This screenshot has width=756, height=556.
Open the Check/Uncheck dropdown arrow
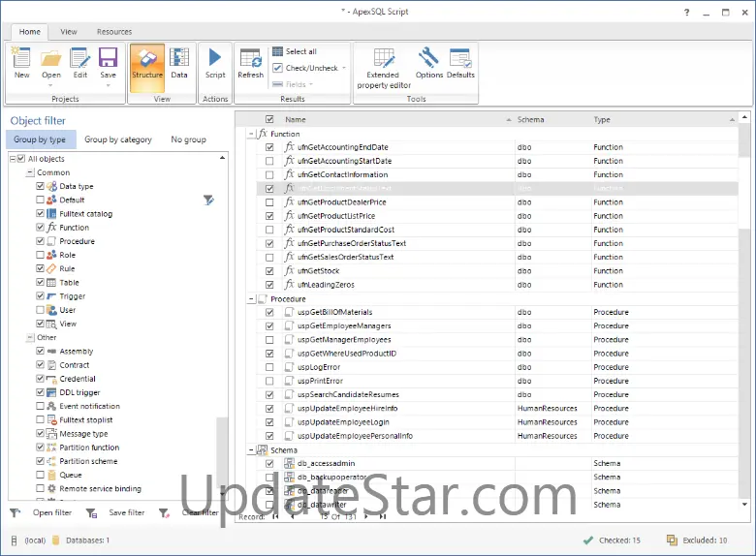[x=344, y=68]
